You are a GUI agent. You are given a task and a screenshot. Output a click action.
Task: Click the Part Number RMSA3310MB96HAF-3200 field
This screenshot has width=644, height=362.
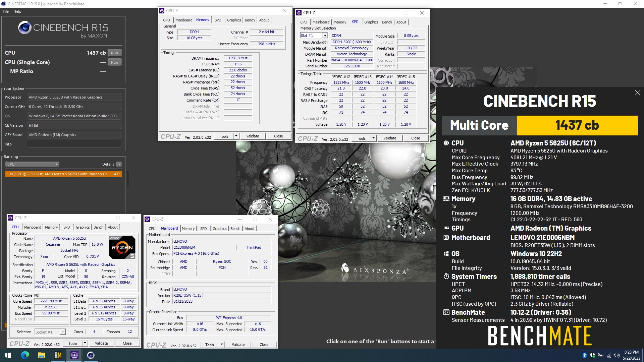352,60
